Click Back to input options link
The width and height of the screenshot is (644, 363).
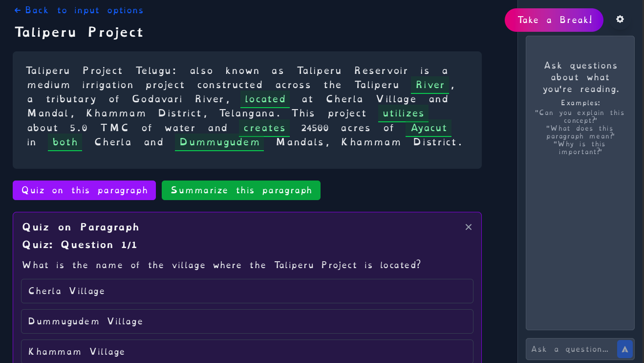pos(79,10)
